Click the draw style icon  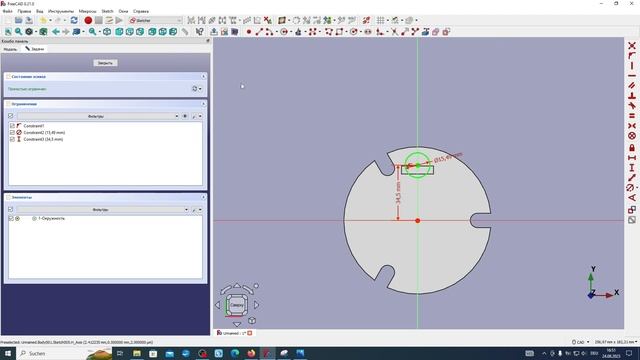click(29, 31)
